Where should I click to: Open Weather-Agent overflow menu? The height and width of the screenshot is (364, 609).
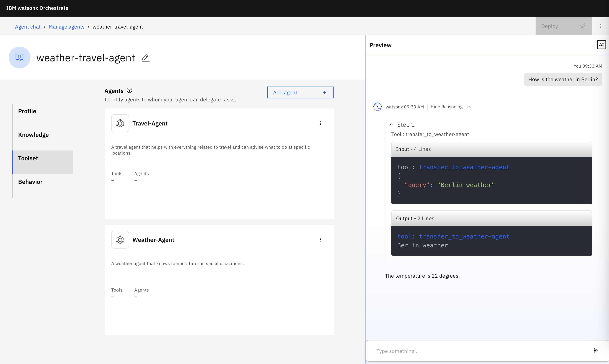[x=320, y=240]
